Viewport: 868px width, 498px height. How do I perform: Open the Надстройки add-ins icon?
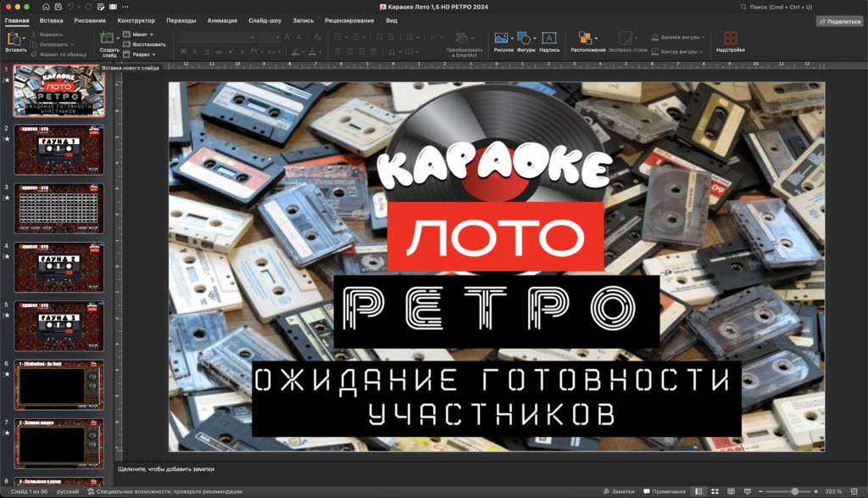[730, 37]
